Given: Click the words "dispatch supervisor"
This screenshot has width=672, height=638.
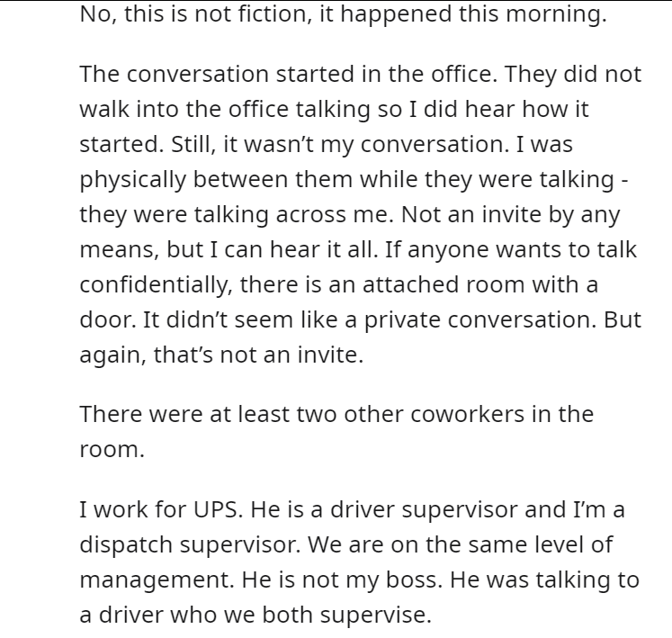Looking at the screenshot, I should click(187, 545).
